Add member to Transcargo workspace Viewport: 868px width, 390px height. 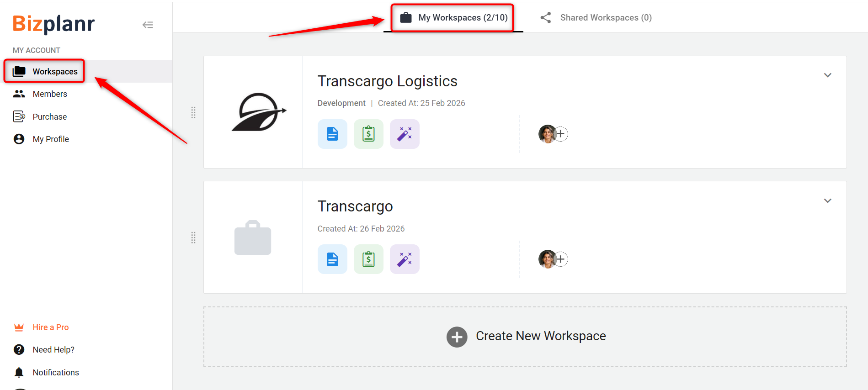pos(561,259)
